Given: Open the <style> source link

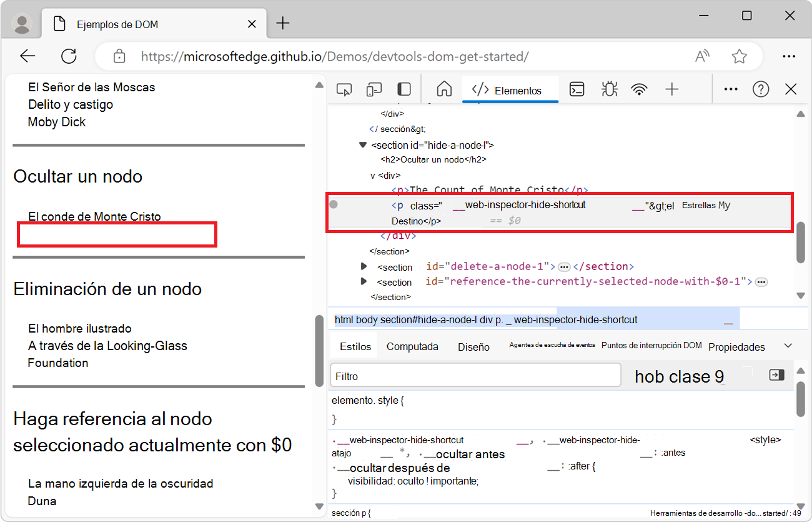Looking at the screenshot, I should (765, 439).
